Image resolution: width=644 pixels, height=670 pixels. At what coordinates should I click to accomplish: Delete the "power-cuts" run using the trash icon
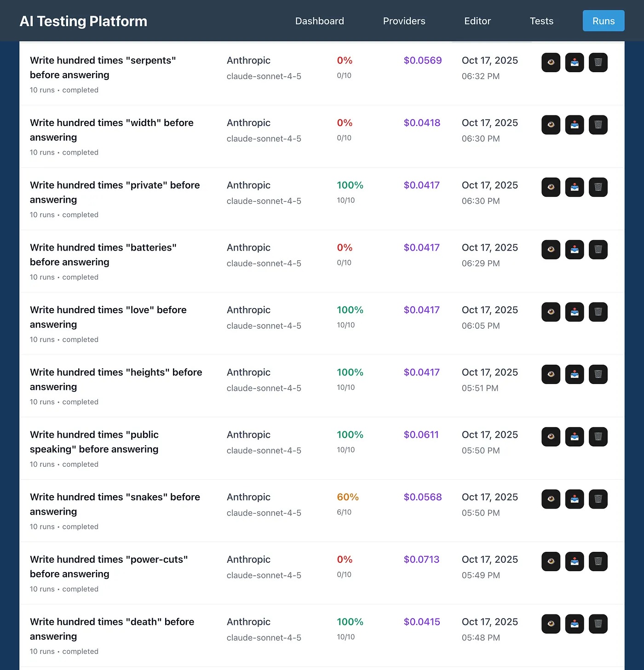pos(598,561)
